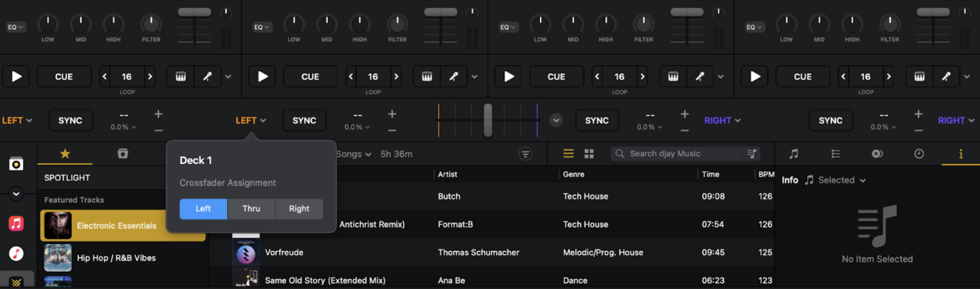Assign Deck 1 crossfader to Left
980x289 pixels.
click(203, 209)
